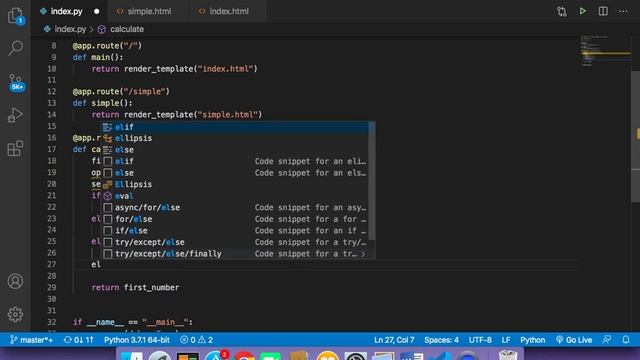The width and height of the screenshot is (640, 360).
Task: Click the code minimap
Action: [605, 51]
